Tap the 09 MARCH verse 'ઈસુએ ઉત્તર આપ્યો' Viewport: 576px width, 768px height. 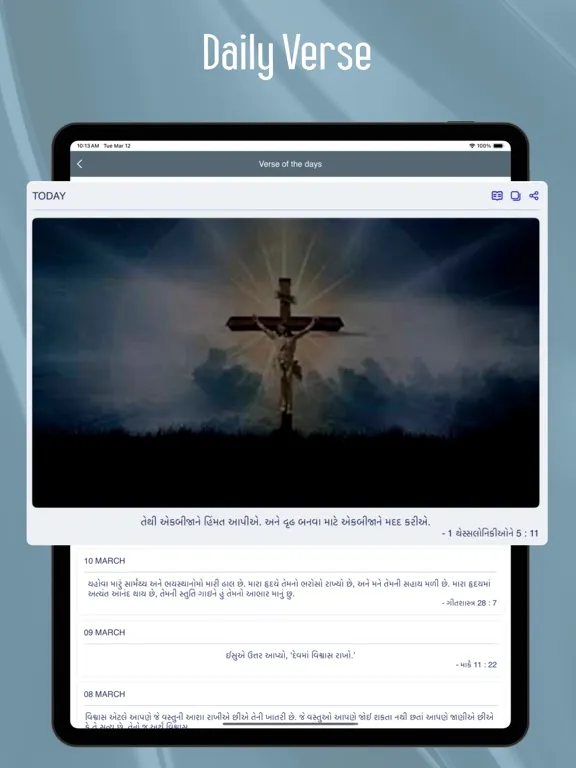click(290, 655)
